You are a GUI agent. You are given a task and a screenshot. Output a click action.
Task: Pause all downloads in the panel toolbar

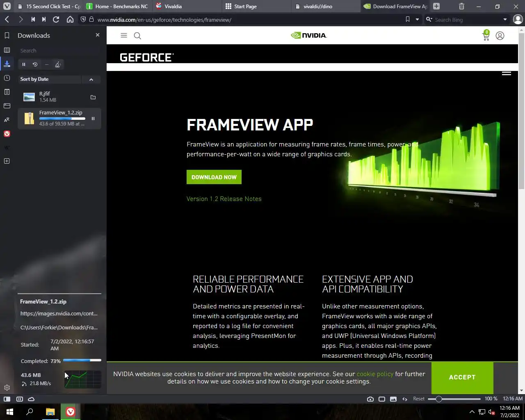click(x=24, y=64)
